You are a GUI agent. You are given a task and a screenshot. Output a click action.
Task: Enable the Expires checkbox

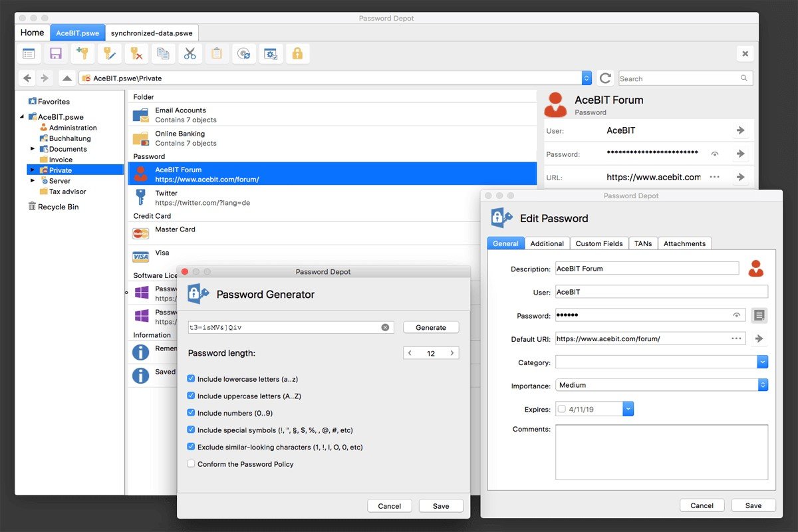562,409
